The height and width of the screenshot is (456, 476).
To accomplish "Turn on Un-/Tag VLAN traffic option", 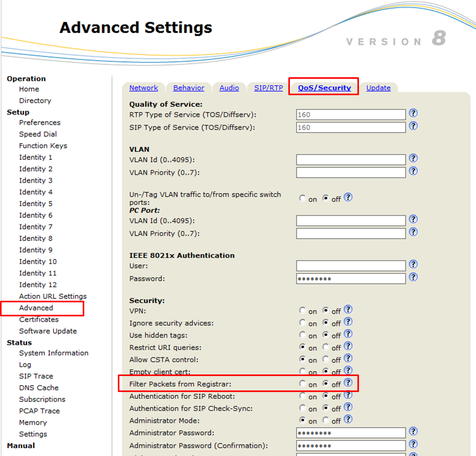I will click(x=302, y=198).
